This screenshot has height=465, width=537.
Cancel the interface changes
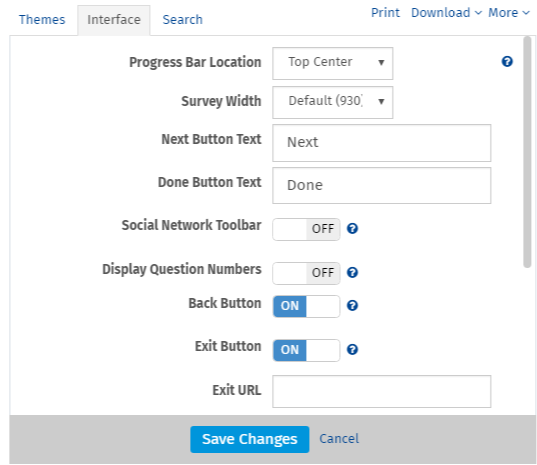(x=339, y=439)
